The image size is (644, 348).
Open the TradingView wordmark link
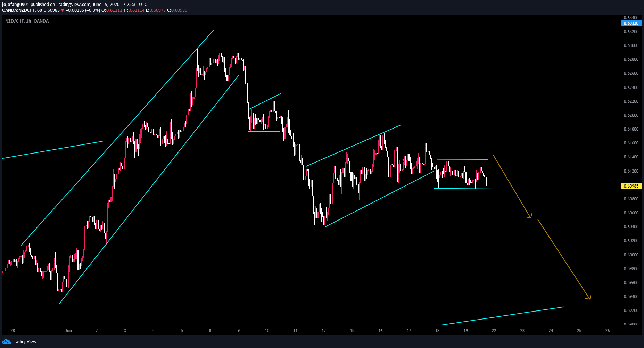pyautogui.click(x=24, y=342)
